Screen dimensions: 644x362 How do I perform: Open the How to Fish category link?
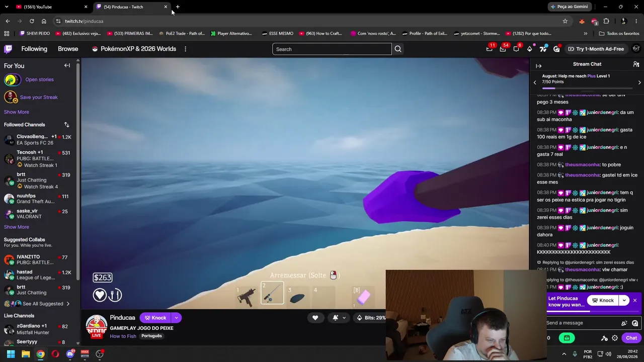click(x=123, y=336)
